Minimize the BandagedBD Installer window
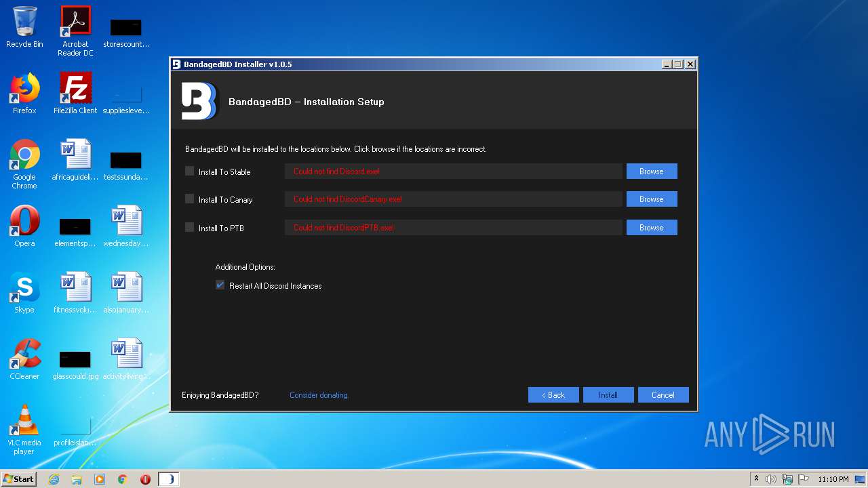868x488 pixels. click(x=667, y=64)
